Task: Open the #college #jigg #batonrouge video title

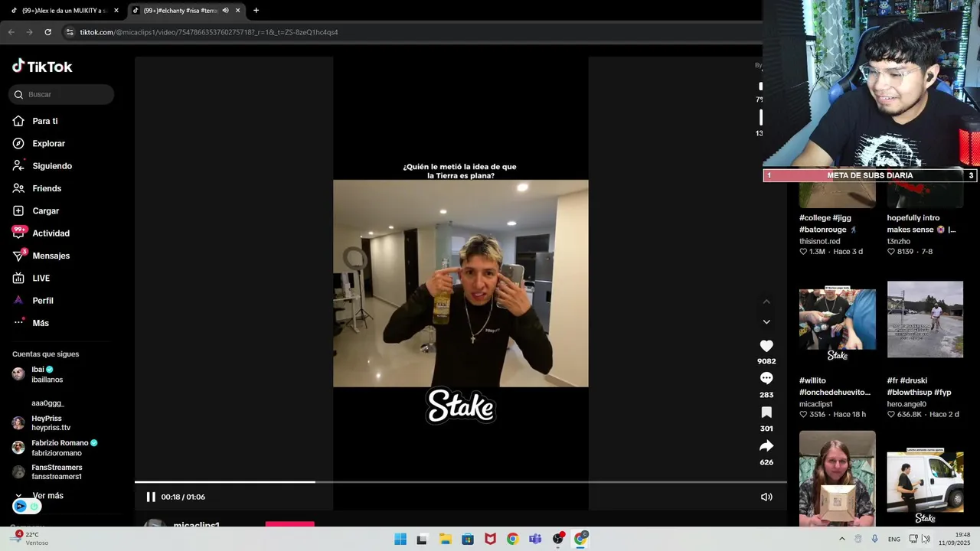Action: click(x=828, y=223)
